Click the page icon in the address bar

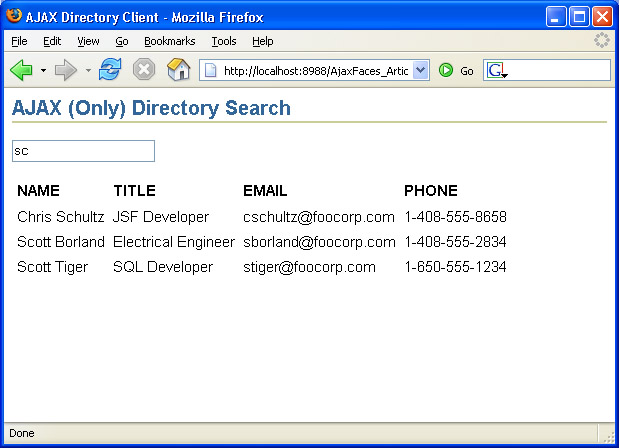[x=211, y=71]
